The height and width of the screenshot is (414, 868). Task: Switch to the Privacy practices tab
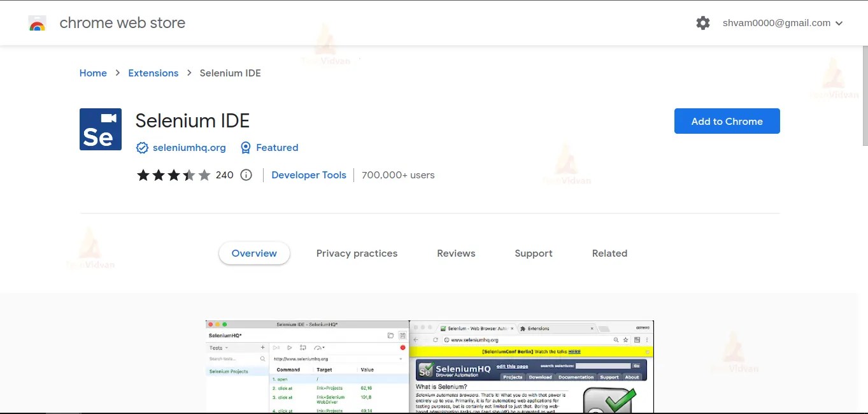[357, 253]
